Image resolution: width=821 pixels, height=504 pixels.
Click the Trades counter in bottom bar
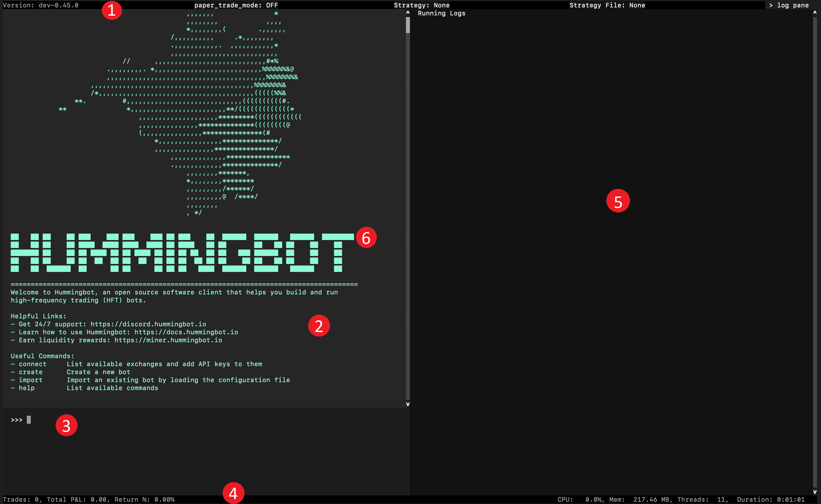click(22, 499)
